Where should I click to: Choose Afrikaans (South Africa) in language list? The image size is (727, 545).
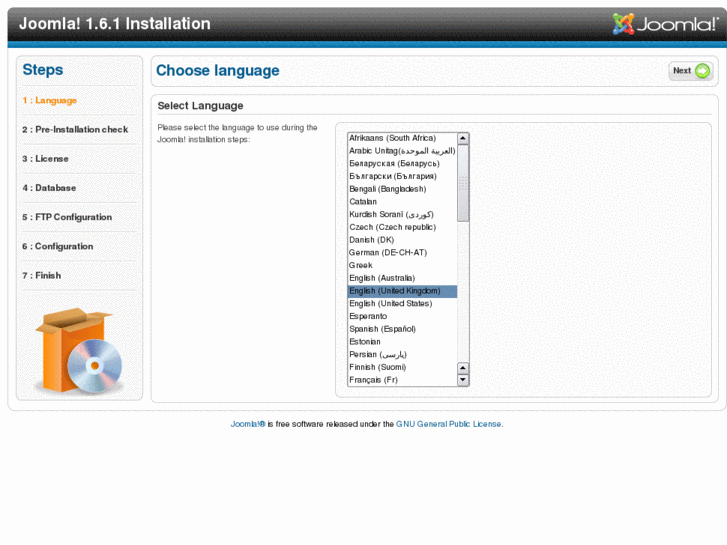402,138
